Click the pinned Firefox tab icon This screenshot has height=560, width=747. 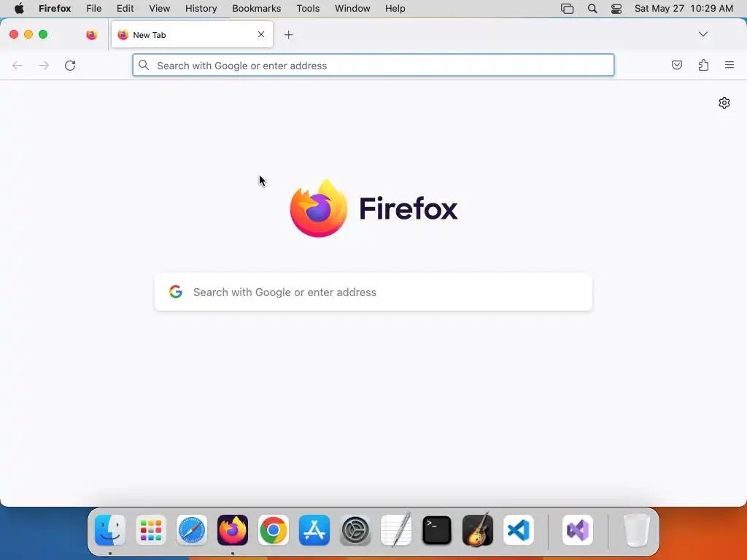click(92, 35)
